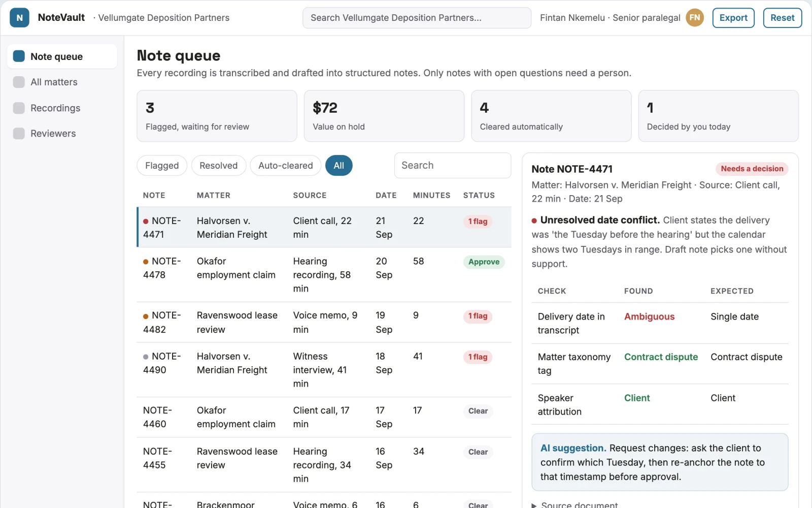Click the Note queue sidebar icon
Viewport: 812px width, 508px height.
click(x=19, y=56)
